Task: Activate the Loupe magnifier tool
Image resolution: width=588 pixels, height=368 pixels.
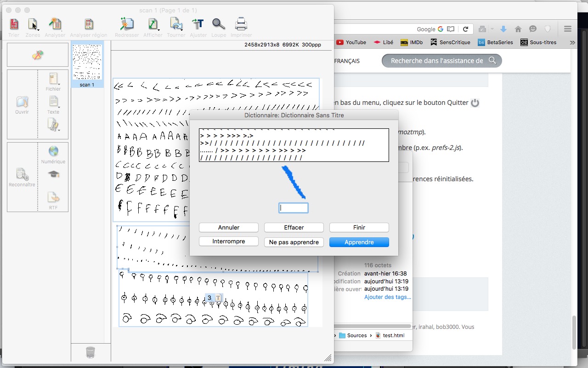Action: [219, 24]
